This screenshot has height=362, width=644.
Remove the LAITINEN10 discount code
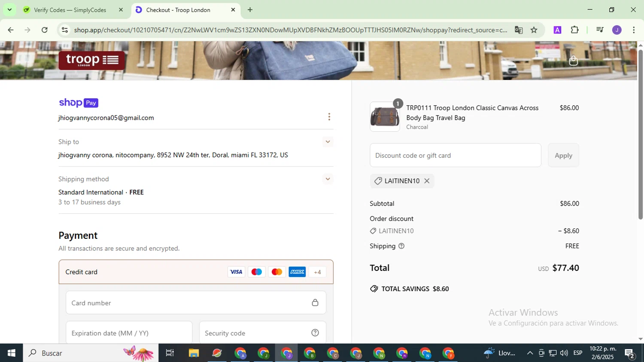click(427, 181)
